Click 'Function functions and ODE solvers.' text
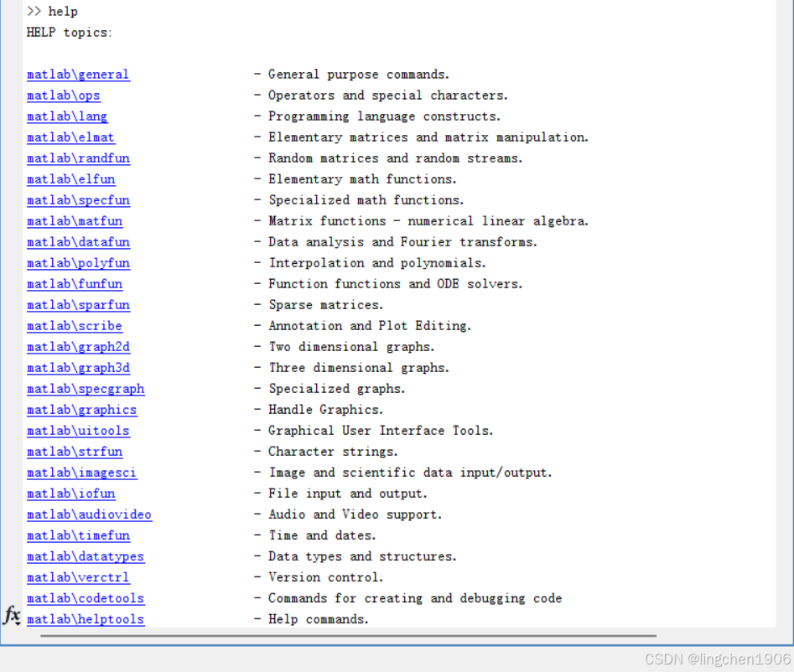794x672 pixels. click(x=396, y=284)
